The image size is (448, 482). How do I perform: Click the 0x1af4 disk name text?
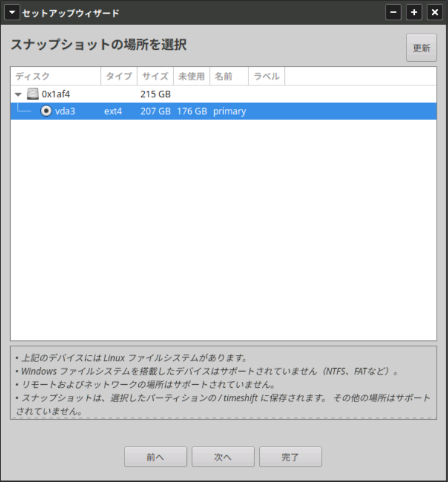click(56, 94)
